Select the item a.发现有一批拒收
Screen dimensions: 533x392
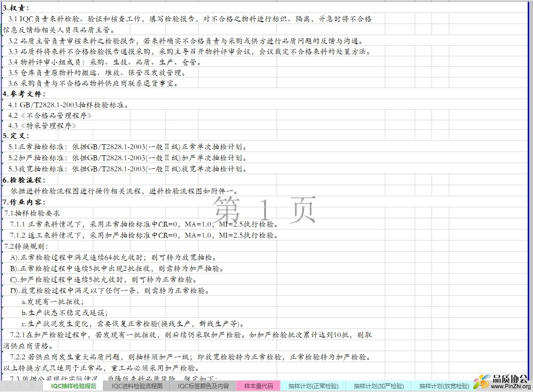tap(53, 302)
